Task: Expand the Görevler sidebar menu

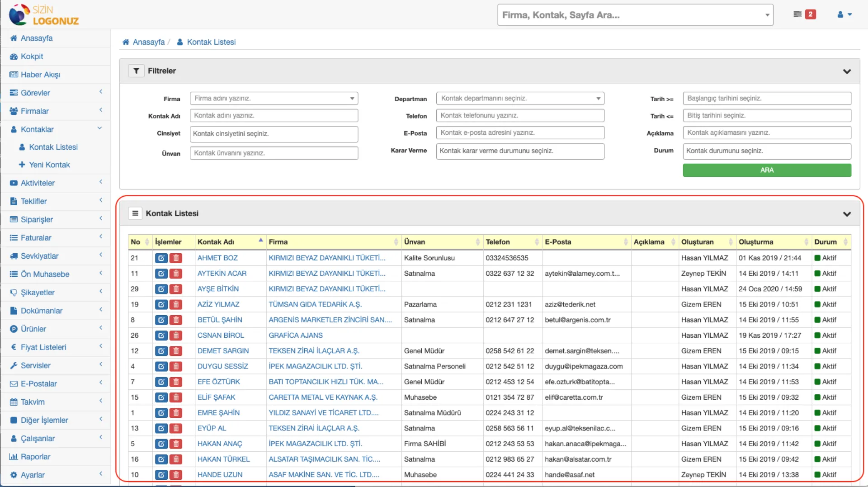Action: 56,93
